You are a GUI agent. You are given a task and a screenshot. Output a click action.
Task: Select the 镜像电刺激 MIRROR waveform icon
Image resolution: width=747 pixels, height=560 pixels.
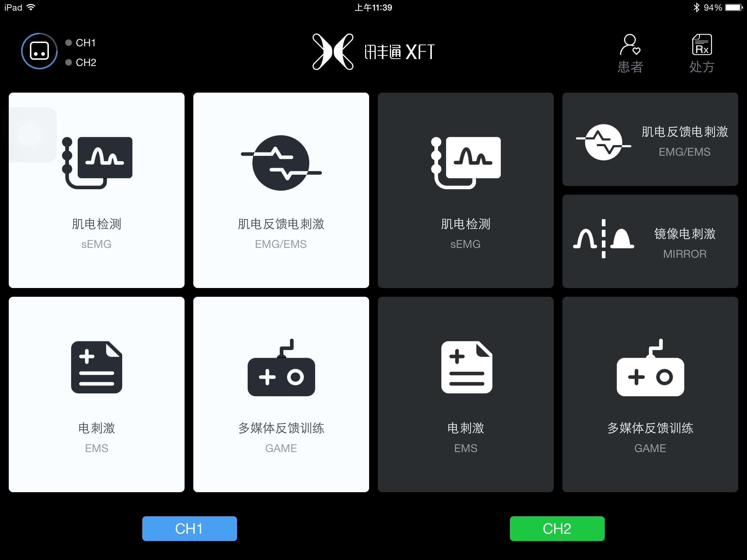pyautogui.click(x=604, y=239)
